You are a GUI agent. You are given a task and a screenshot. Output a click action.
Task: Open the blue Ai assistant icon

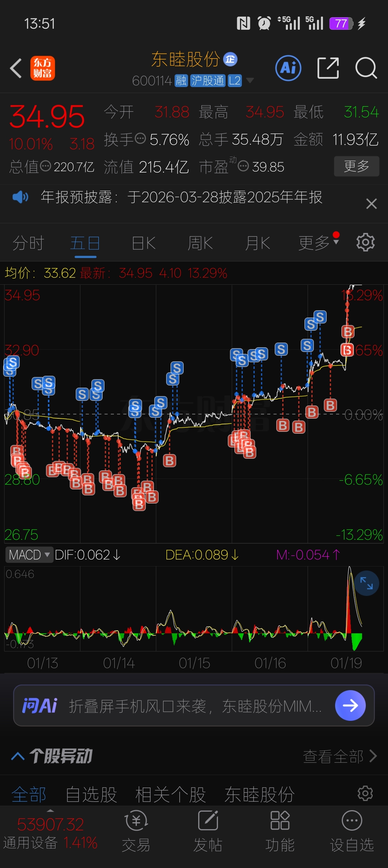coord(288,68)
